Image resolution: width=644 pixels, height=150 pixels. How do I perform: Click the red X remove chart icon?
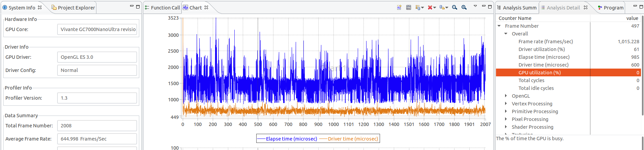[430, 7]
